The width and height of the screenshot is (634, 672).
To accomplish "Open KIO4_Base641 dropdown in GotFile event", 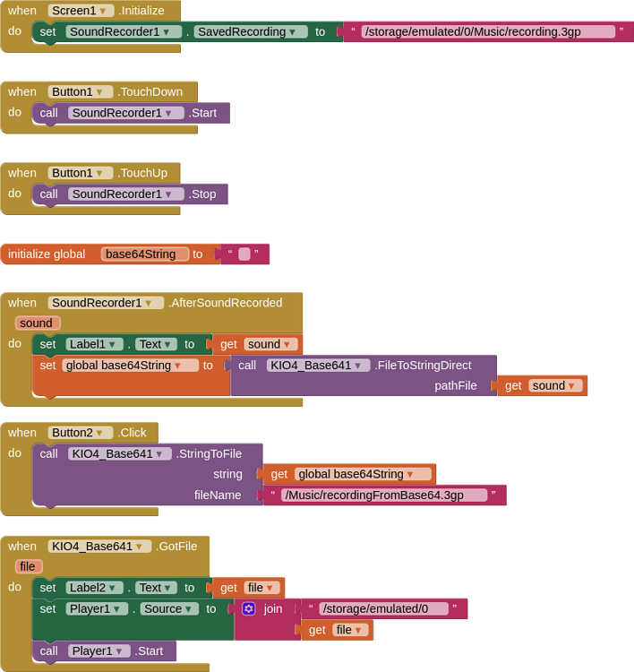I will point(99,546).
